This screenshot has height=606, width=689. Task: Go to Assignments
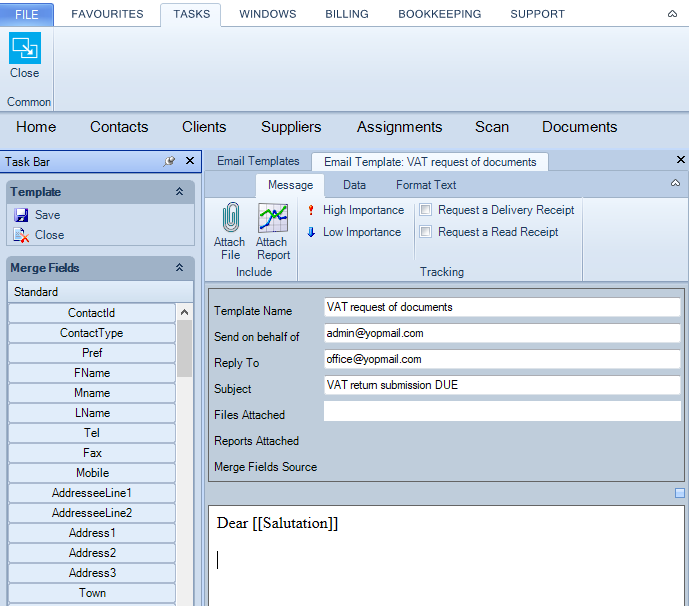(399, 127)
